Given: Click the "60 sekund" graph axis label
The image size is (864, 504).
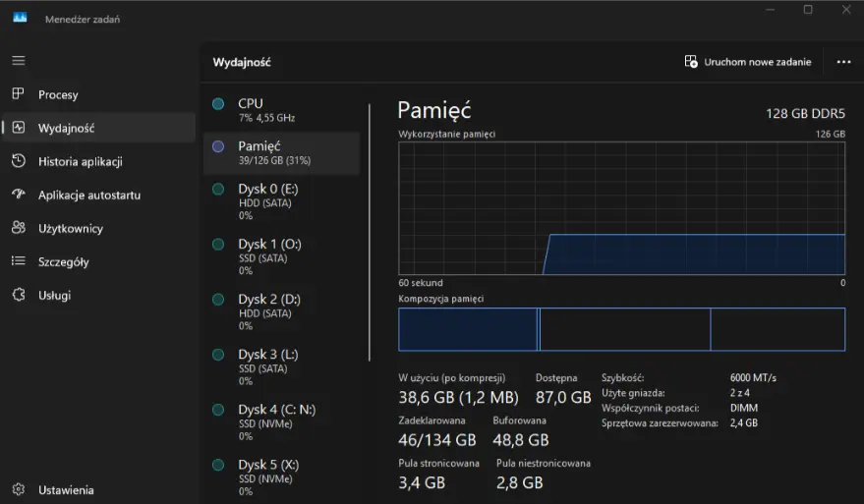Looking at the screenshot, I should (421, 283).
